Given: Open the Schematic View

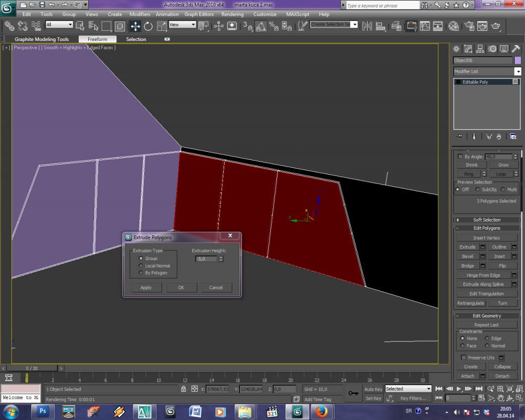Looking at the screenshot, I should pos(438,26).
